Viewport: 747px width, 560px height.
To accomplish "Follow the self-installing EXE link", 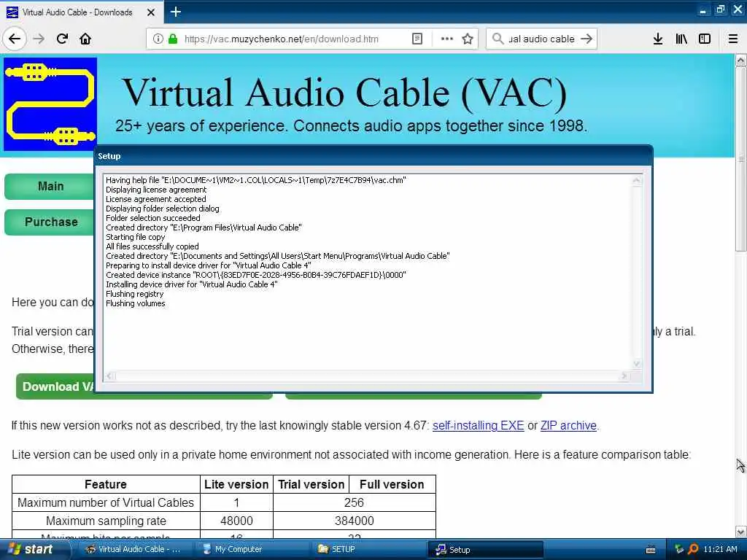I will [x=478, y=425].
